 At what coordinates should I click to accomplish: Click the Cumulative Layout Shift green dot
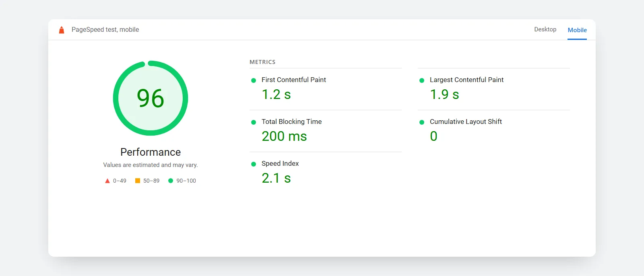tap(422, 122)
